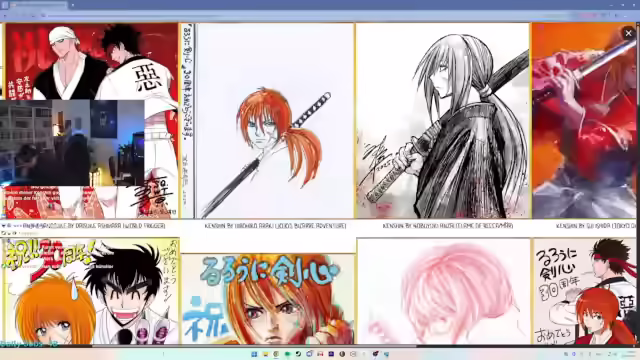Image resolution: width=640 pixels, height=360 pixels.
Task: Select the open browser tab
Action: (39, 5)
